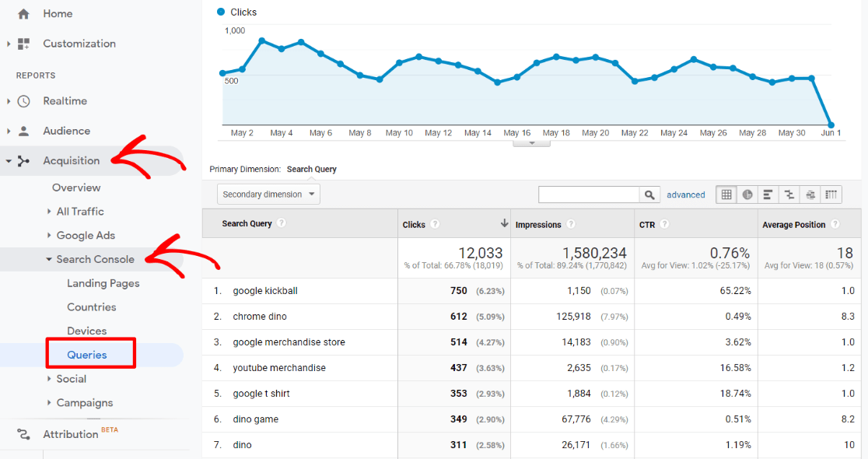Sort by Average Position column header
This screenshot has height=459, width=868.
click(x=793, y=224)
